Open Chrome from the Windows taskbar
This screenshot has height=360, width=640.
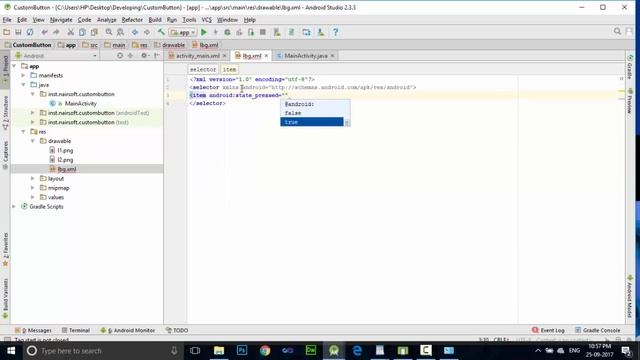click(264, 351)
